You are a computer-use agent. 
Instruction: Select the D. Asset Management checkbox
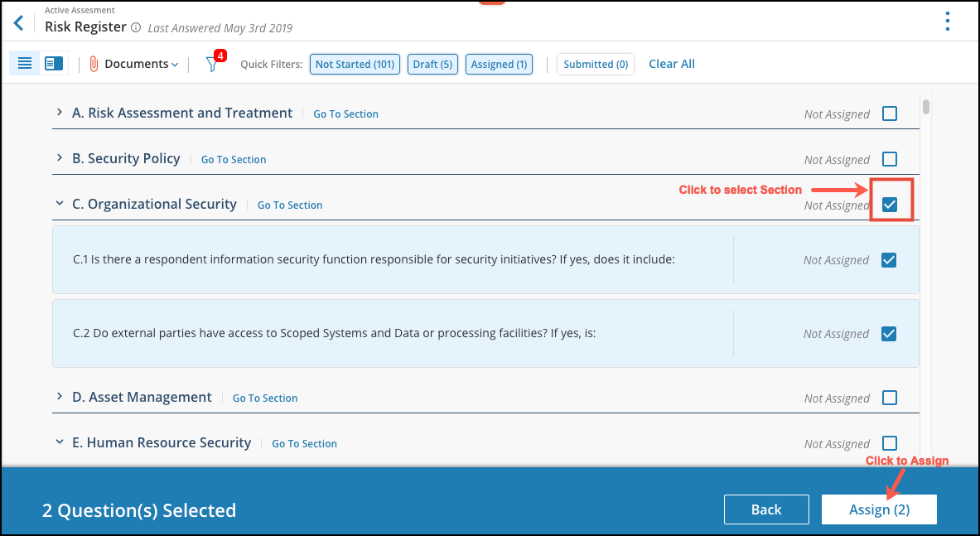pyautogui.click(x=890, y=398)
